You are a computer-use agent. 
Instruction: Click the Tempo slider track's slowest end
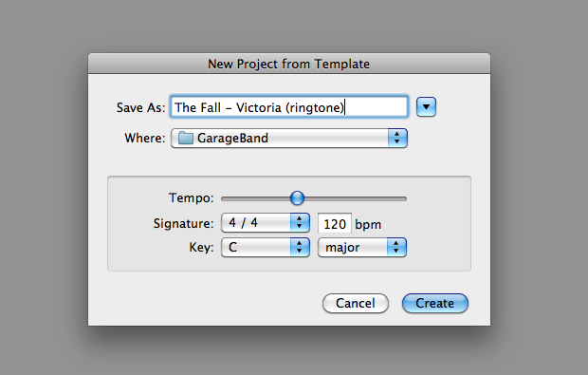[224, 198]
